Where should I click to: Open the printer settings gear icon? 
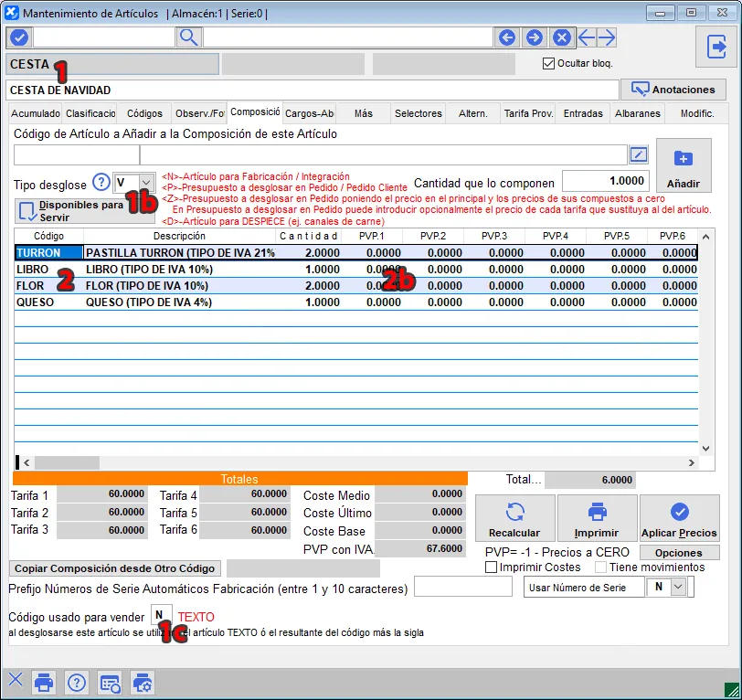pos(143,681)
